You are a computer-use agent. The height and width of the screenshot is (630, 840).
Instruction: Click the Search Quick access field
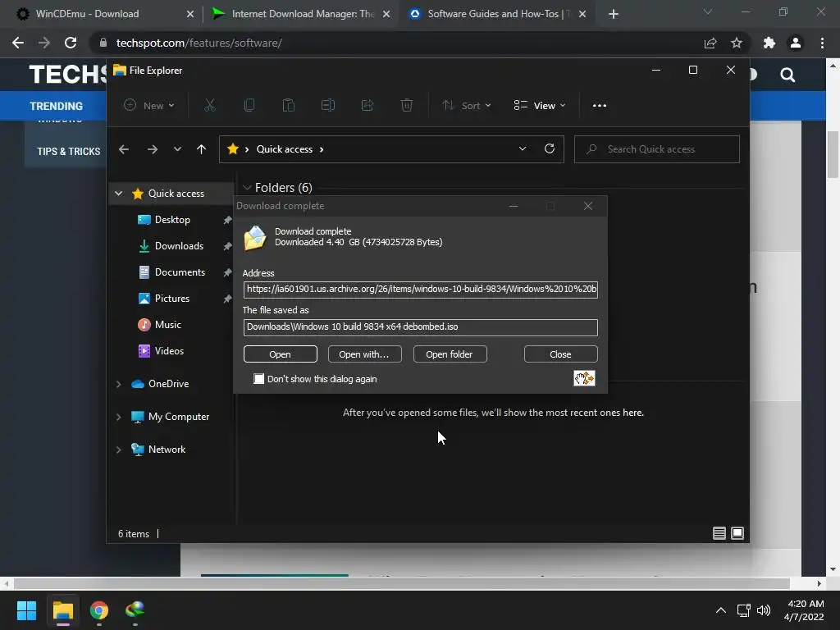pyautogui.click(x=657, y=149)
